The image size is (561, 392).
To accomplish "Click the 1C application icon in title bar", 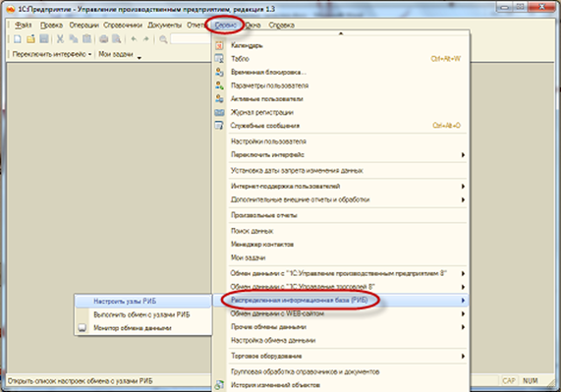I will pos(11,9).
